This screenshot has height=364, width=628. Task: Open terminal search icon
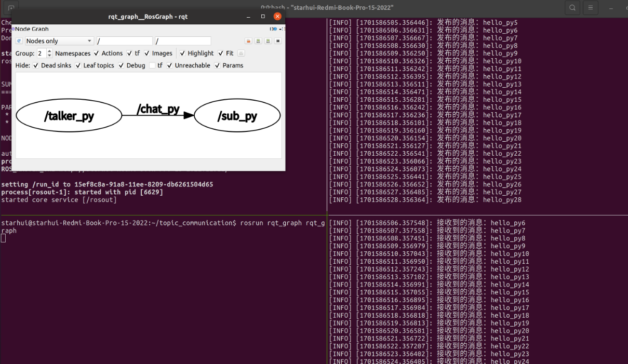click(572, 8)
